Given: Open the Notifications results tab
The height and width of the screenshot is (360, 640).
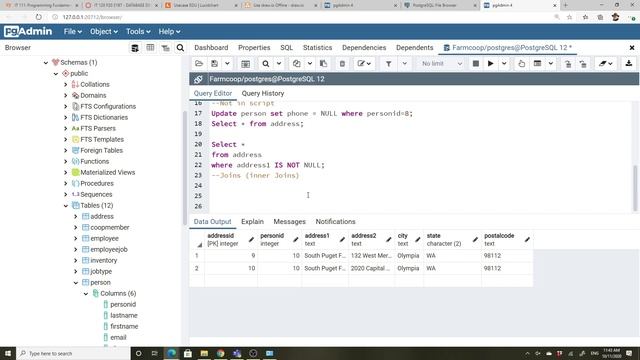Looking at the screenshot, I should click(x=335, y=222).
